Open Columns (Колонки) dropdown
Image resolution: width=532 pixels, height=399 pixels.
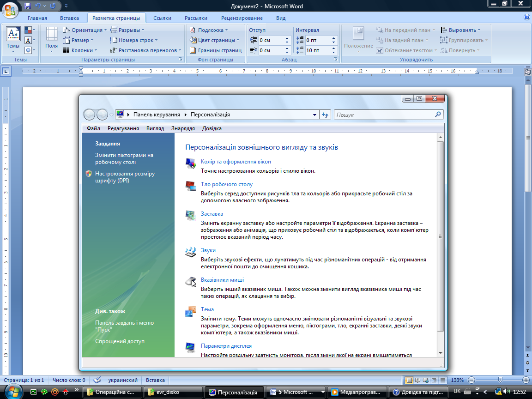[x=80, y=50]
